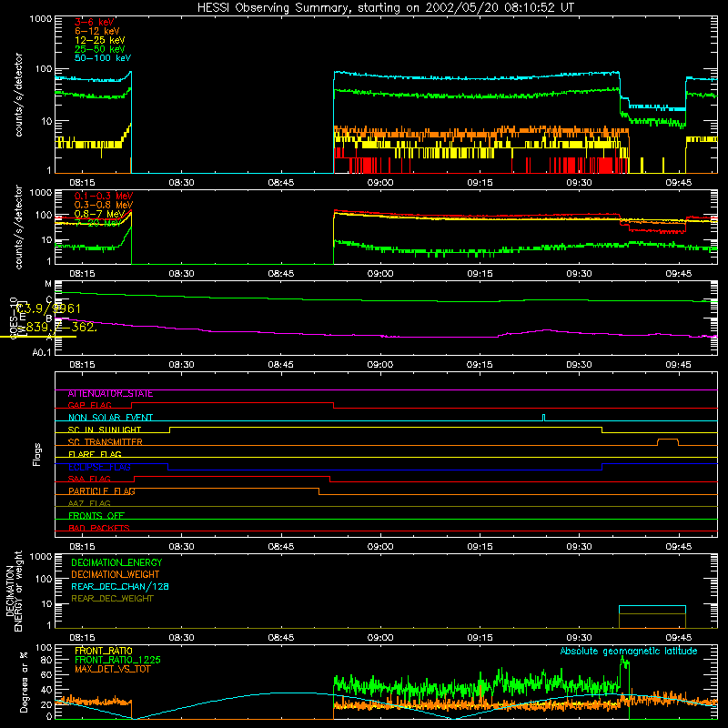Click the GAP_FLAG label

coord(89,405)
